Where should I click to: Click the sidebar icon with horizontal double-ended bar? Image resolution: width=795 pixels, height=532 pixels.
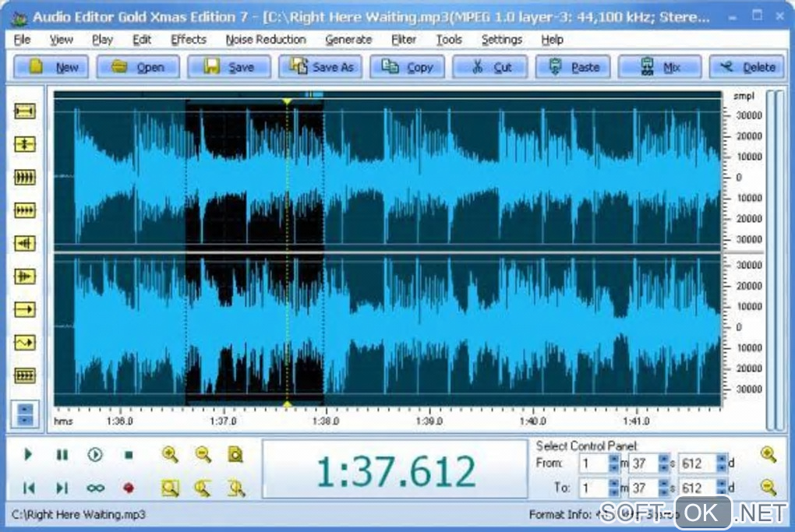(x=25, y=111)
